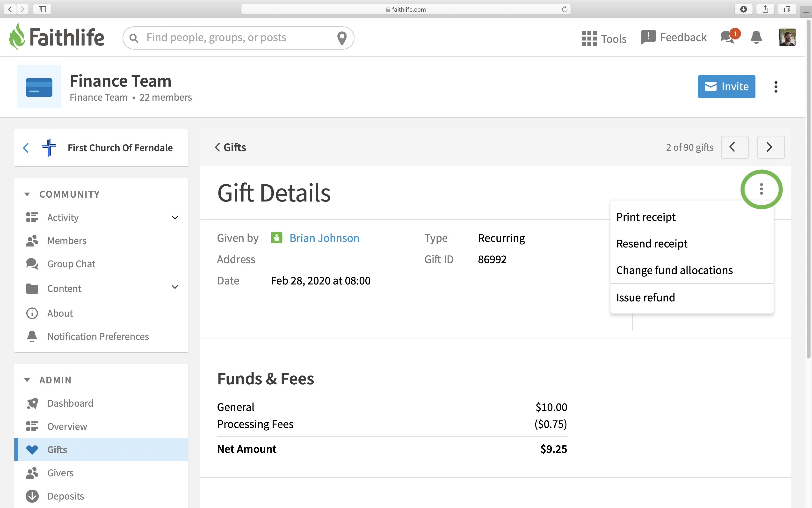
Task: Open Group Chat in the sidebar
Action: 72,264
